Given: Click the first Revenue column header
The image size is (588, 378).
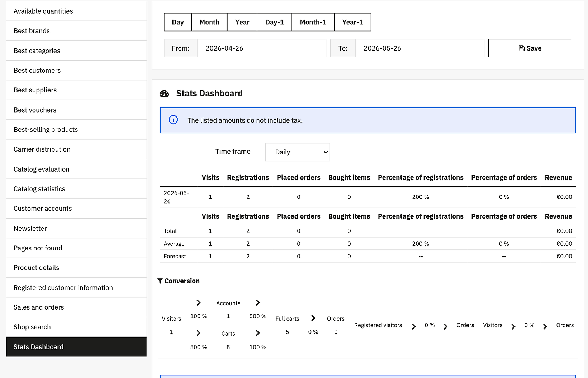Looking at the screenshot, I should tap(558, 177).
